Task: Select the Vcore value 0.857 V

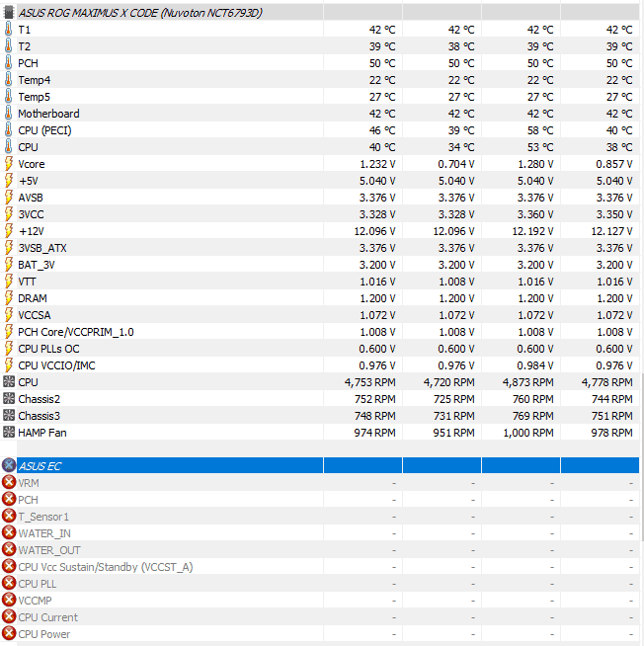Action: tap(614, 164)
